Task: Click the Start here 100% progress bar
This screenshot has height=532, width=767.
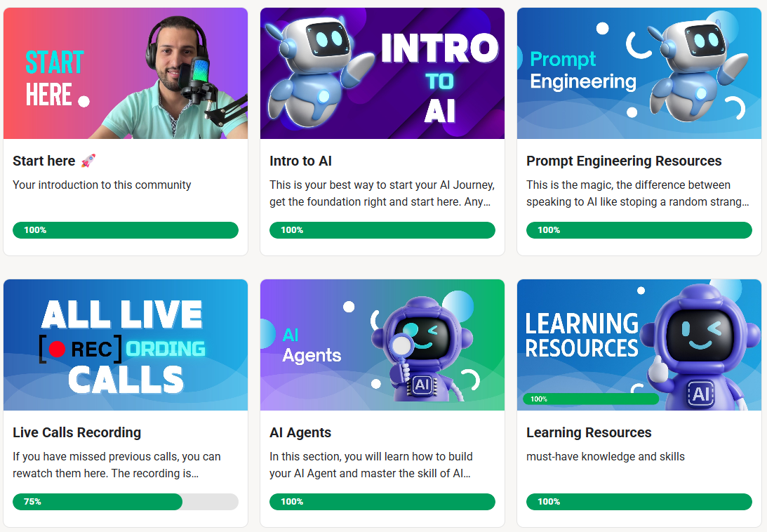Action: click(125, 230)
